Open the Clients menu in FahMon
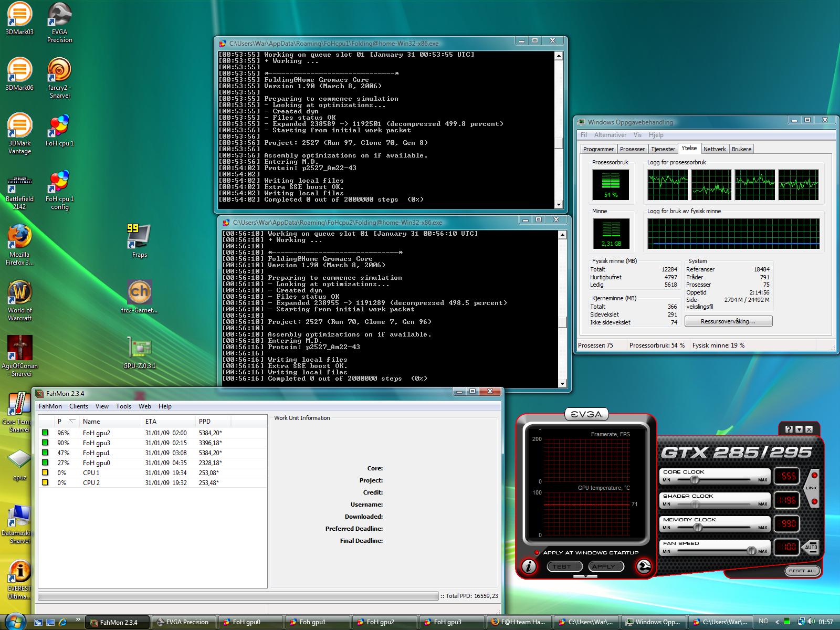Viewport: 840px width, 630px height. tap(79, 406)
